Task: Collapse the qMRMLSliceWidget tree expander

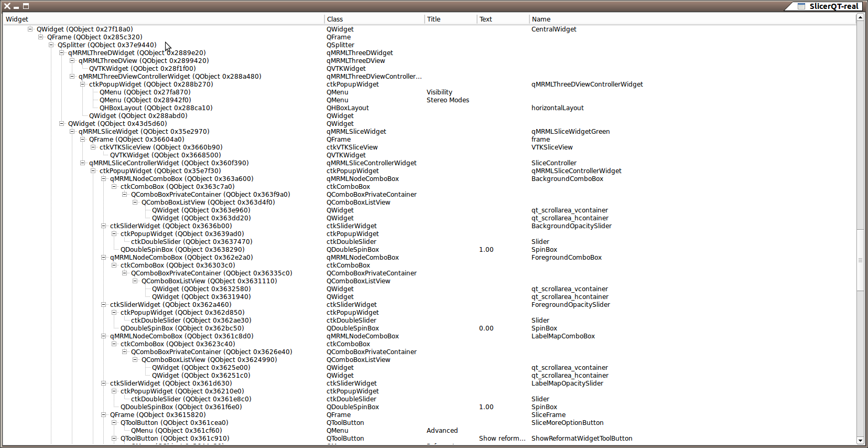Action: tap(72, 132)
